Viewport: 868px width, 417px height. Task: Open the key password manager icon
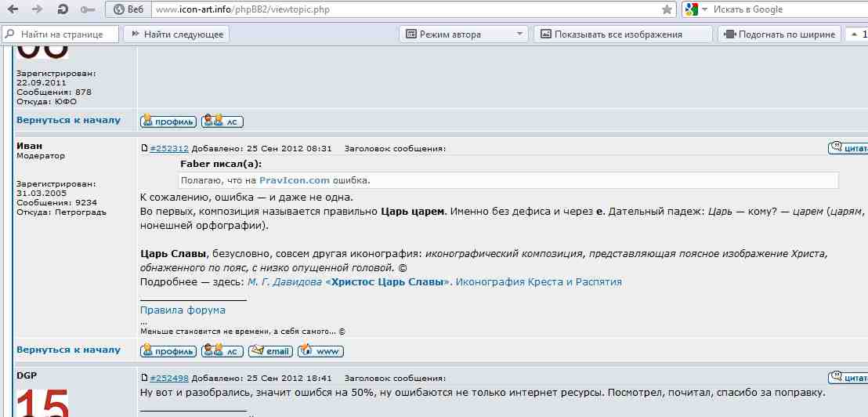(x=88, y=9)
